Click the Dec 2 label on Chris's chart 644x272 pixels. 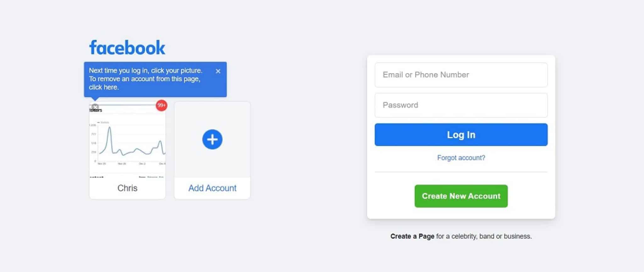click(x=142, y=164)
